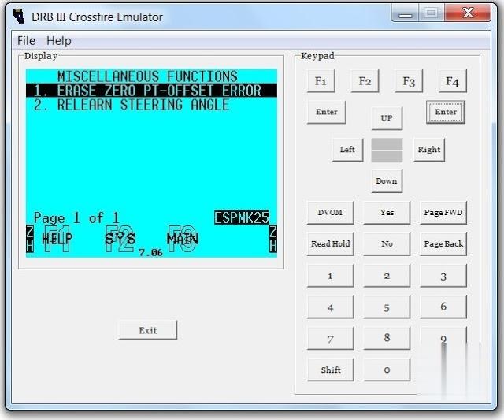The height and width of the screenshot is (420, 504).
Task: Click the Yes button
Action: click(x=387, y=213)
